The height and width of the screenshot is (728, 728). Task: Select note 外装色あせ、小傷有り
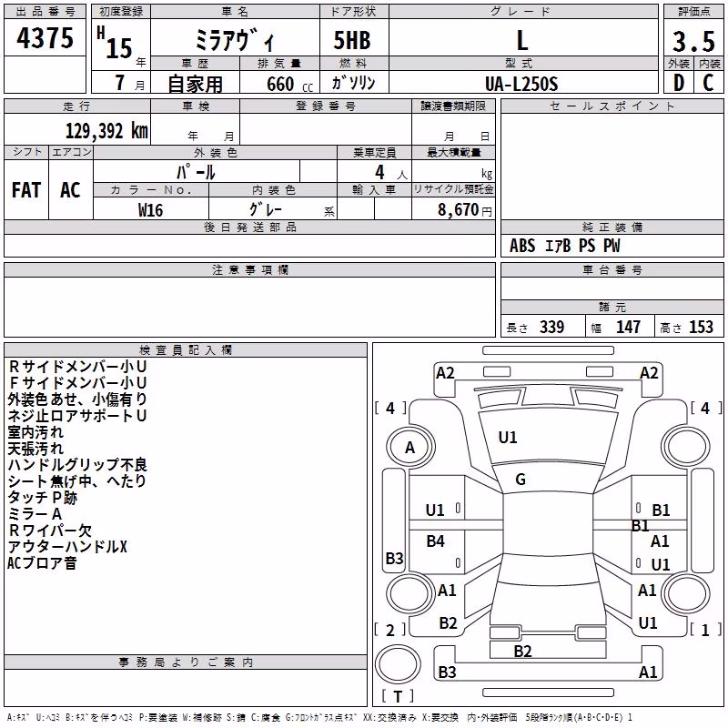[x=77, y=399]
